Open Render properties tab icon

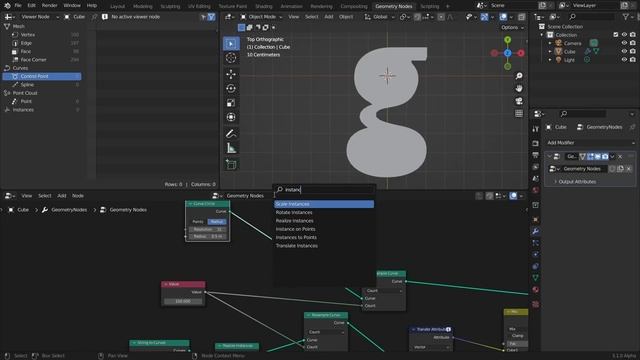pos(536,143)
